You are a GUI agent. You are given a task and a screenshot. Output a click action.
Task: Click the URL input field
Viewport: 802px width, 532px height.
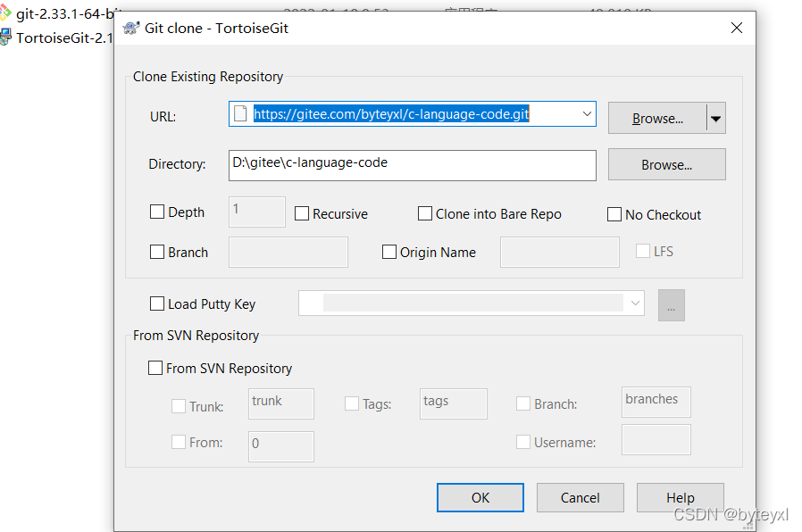pos(413,114)
